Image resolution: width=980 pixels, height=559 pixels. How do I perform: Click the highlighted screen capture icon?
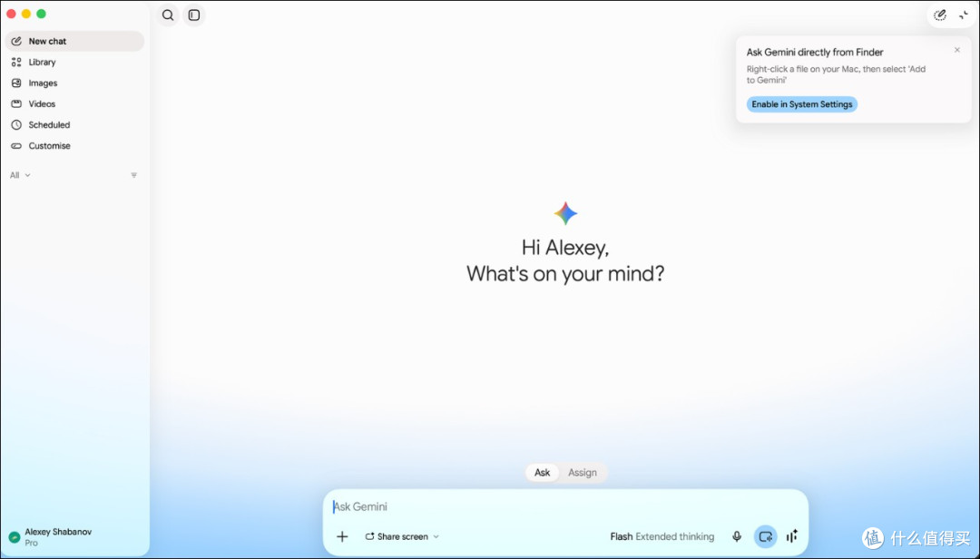(766, 536)
